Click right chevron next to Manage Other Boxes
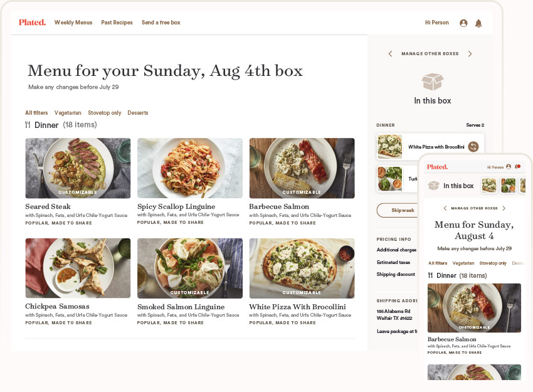Viewport: 533px width, 392px height. click(x=470, y=54)
